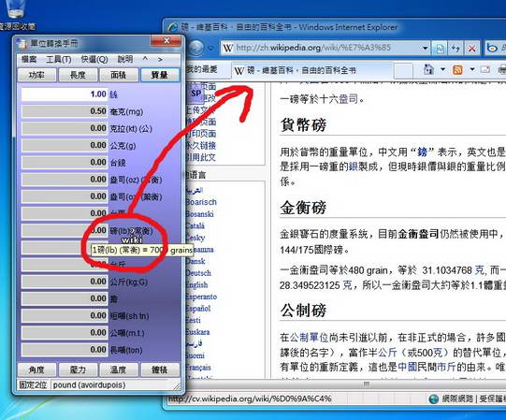
Task: Switch to the 壓力 category tab
Action: [78, 369]
